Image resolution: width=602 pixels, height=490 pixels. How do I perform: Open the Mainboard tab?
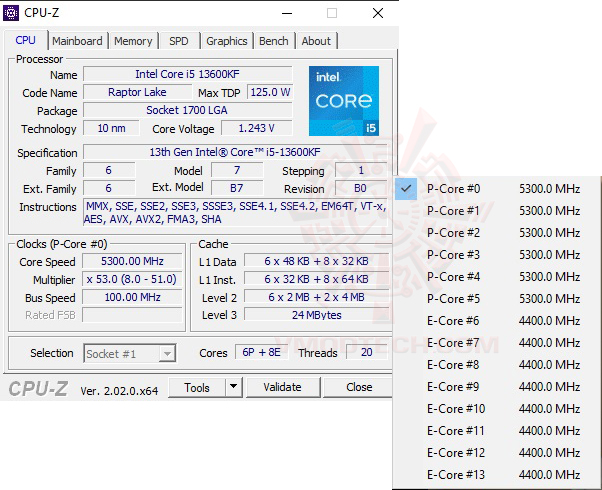click(x=77, y=41)
